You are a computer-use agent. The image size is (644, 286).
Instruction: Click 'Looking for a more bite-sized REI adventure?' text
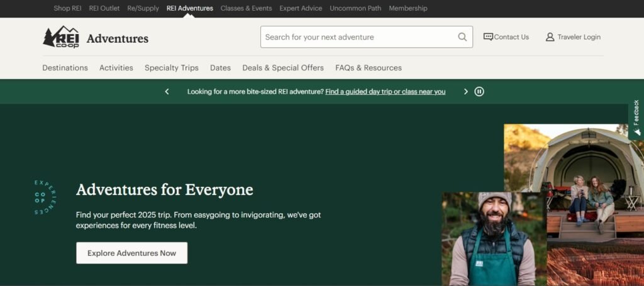[x=255, y=92]
